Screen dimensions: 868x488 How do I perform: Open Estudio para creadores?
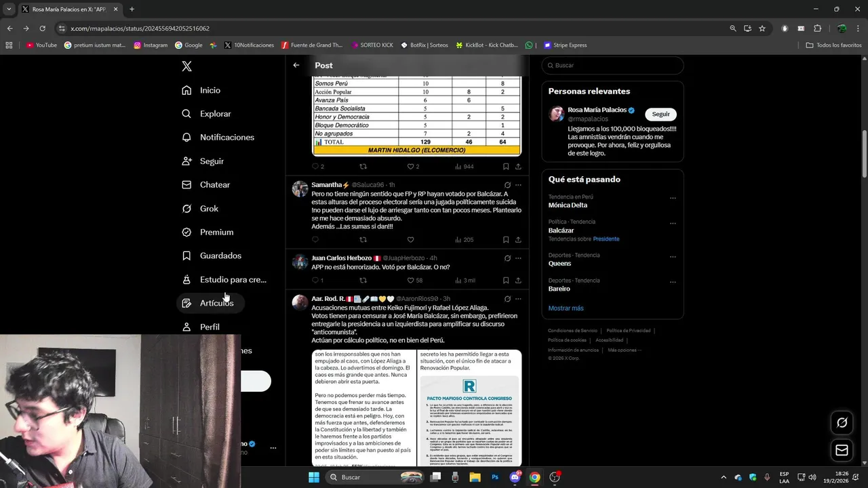coord(224,279)
